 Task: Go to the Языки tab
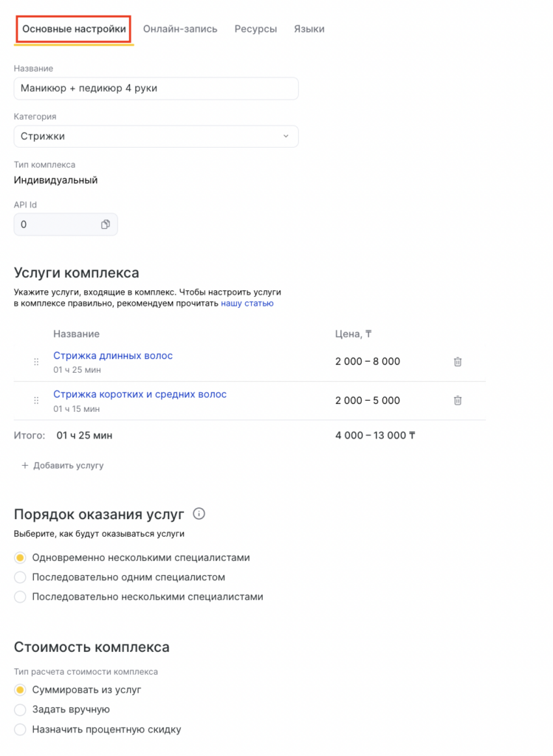309,30
